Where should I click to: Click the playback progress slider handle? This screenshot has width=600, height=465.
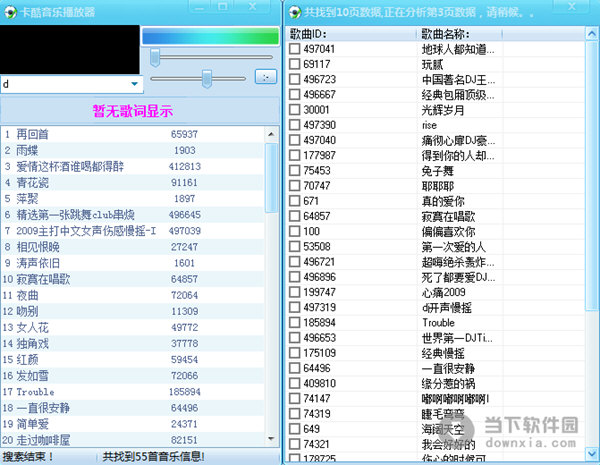[155, 57]
